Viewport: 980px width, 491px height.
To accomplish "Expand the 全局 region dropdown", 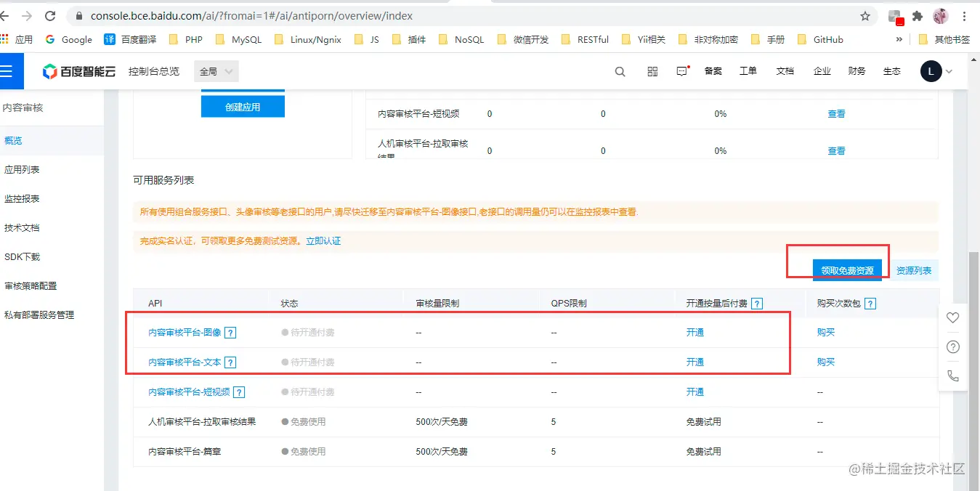I will click(216, 71).
